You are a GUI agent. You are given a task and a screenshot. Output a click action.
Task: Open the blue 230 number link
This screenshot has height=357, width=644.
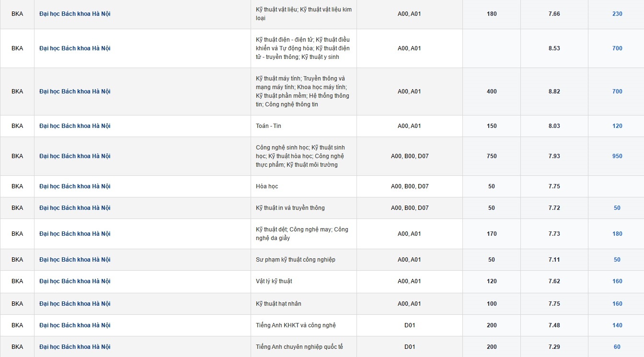click(x=617, y=14)
